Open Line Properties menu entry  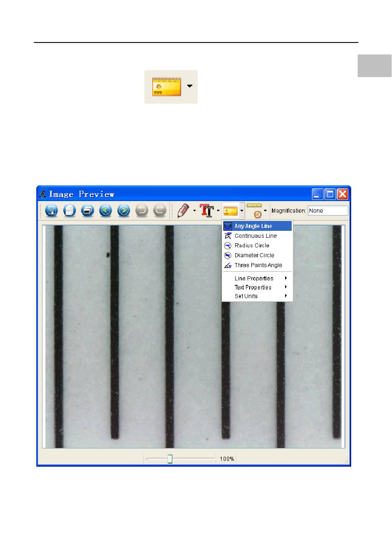257,278
